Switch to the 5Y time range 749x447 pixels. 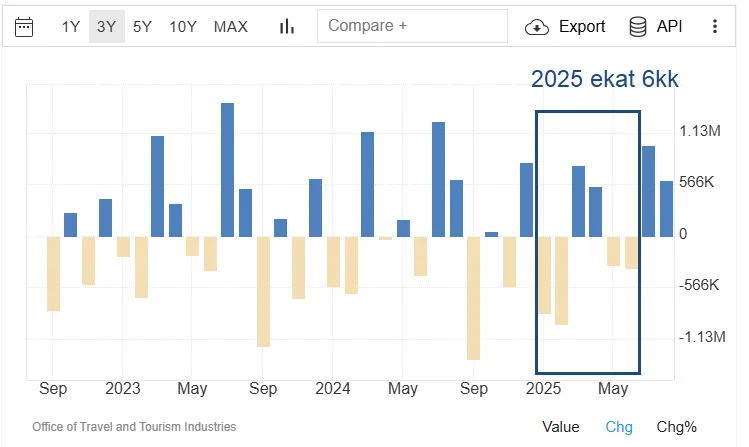point(142,27)
